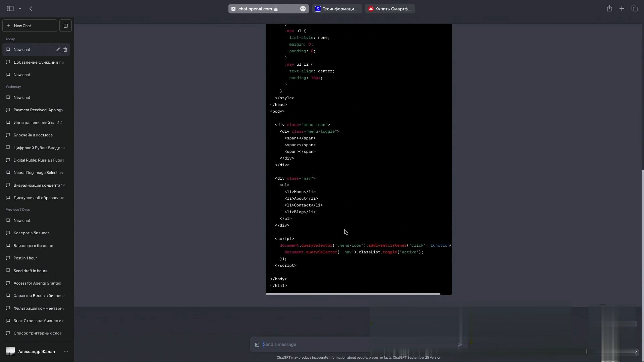The width and height of the screenshot is (644, 362).
Task: Open 'Access for Agents Granted' chat
Action: [36, 283]
